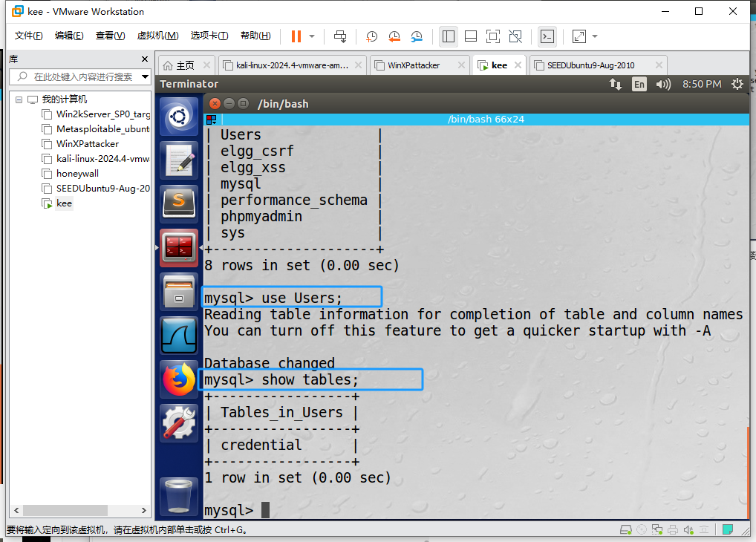Screen dimensions: 756x542
Task: Click the network indicator in Ubuntu panel
Action: 615,85
